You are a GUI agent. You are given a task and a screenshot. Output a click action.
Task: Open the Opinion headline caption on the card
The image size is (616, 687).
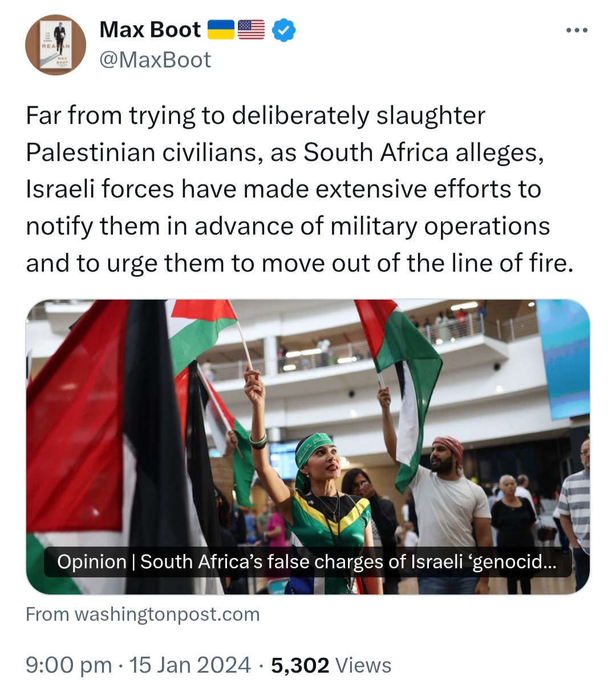307,562
